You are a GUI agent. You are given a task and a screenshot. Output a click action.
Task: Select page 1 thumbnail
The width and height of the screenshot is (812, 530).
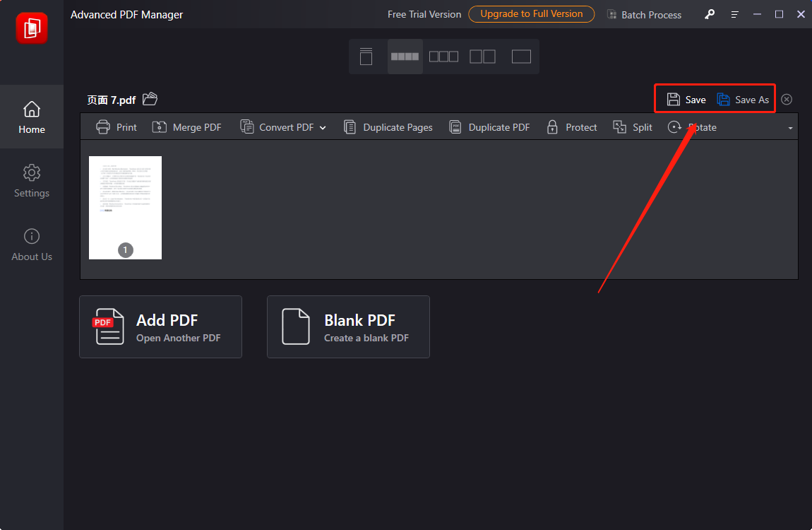pos(125,207)
